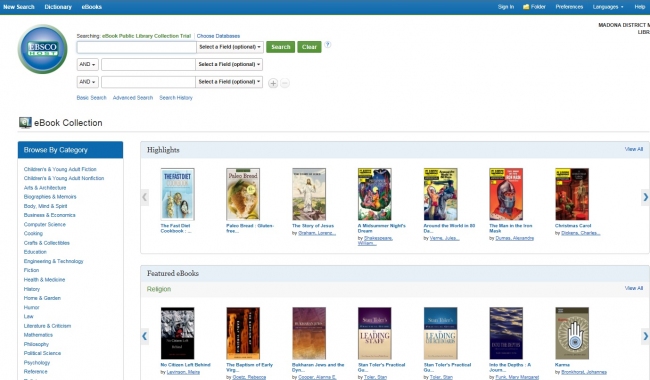
Task: Open the first AND operator dropdown
Action: [87, 64]
